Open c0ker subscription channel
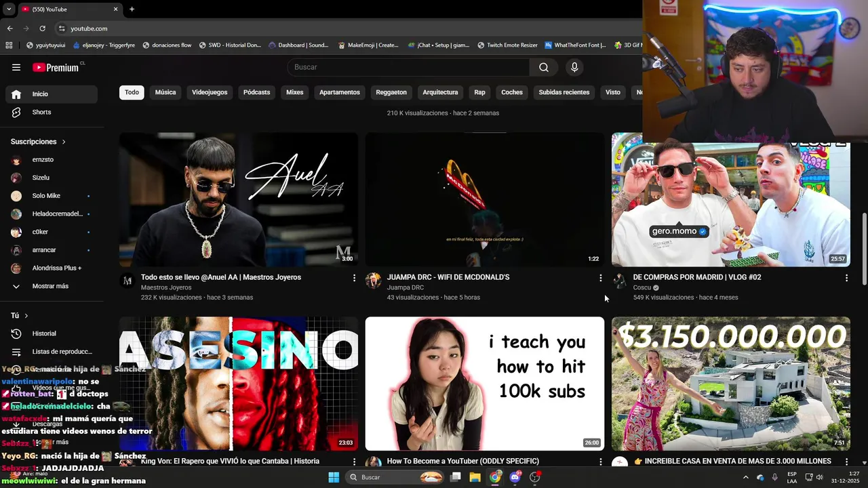 pos(52,232)
